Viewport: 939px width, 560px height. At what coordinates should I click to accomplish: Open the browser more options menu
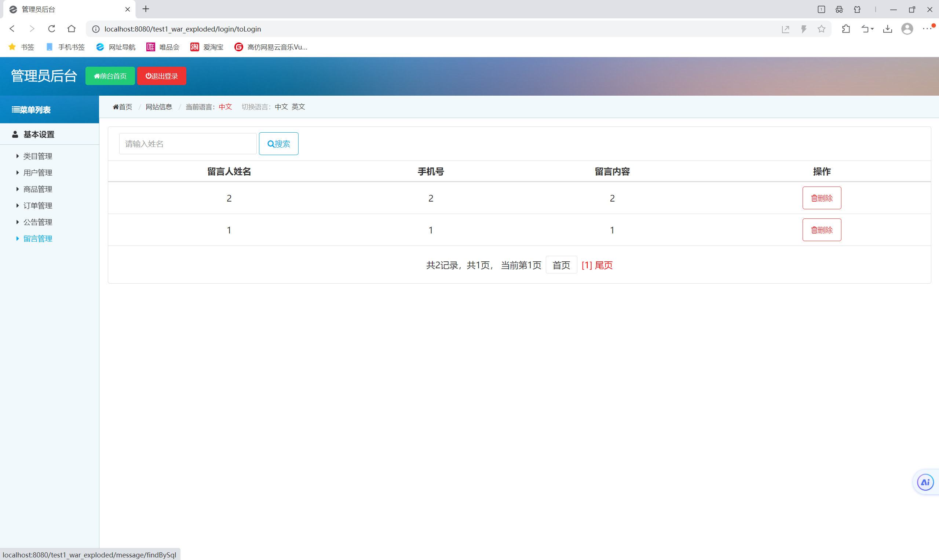click(927, 29)
